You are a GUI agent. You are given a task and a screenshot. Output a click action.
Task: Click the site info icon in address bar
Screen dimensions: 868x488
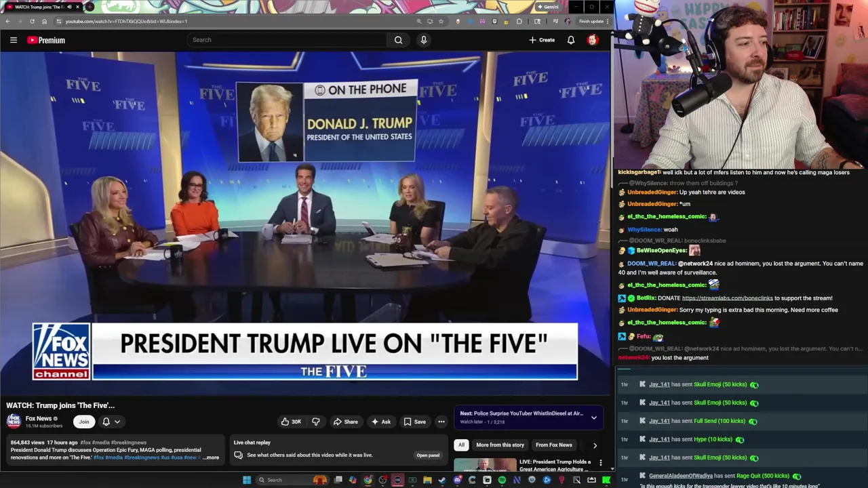click(x=59, y=21)
